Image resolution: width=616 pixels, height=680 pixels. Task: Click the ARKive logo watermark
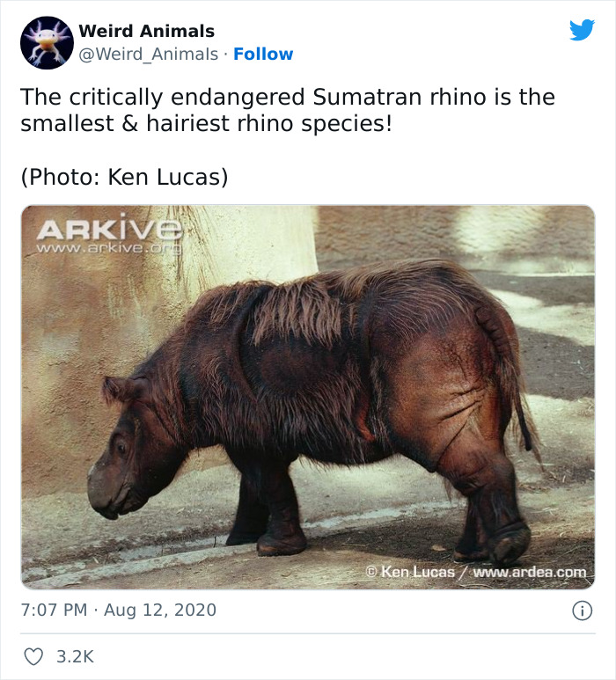(109, 229)
